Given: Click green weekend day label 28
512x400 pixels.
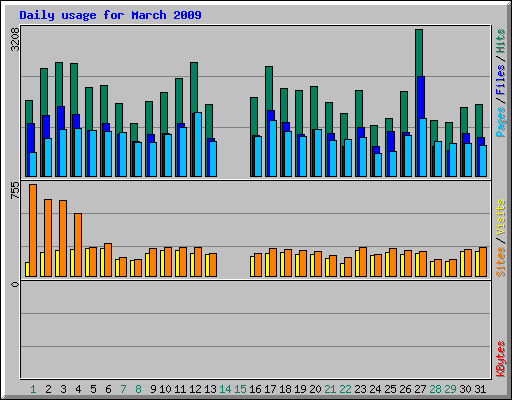Looking at the screenshot, I should [x=435, y=389].
